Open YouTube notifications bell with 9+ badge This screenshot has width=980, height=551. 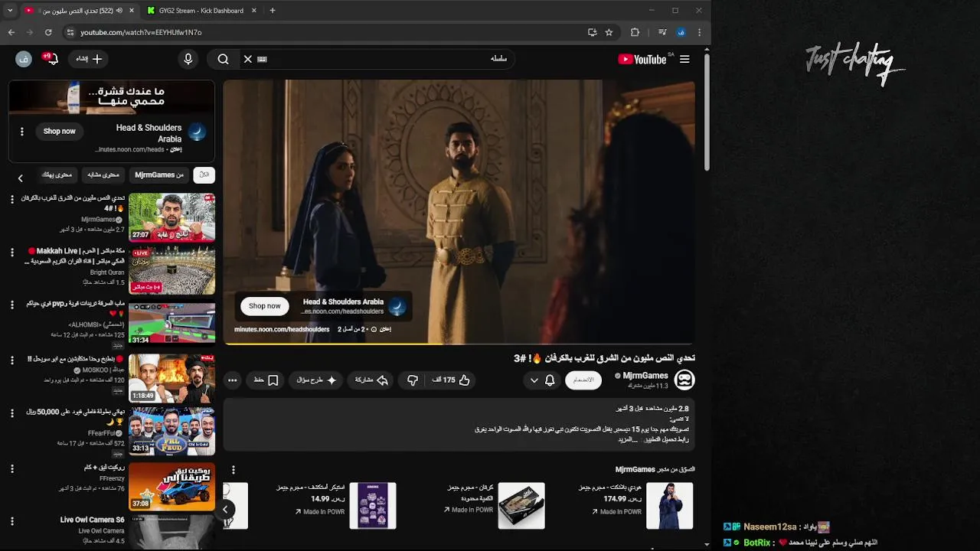coord(52,59)
